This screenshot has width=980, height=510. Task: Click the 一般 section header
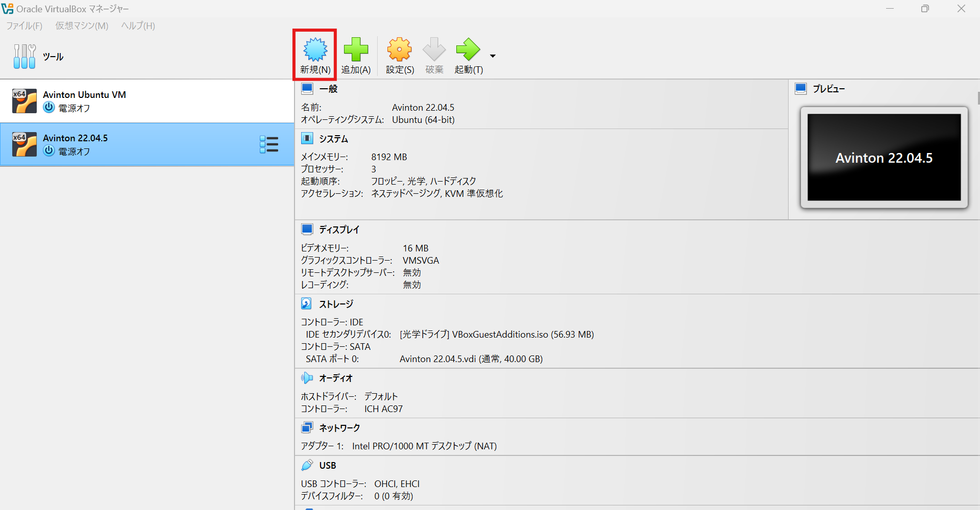click(328, 89)
